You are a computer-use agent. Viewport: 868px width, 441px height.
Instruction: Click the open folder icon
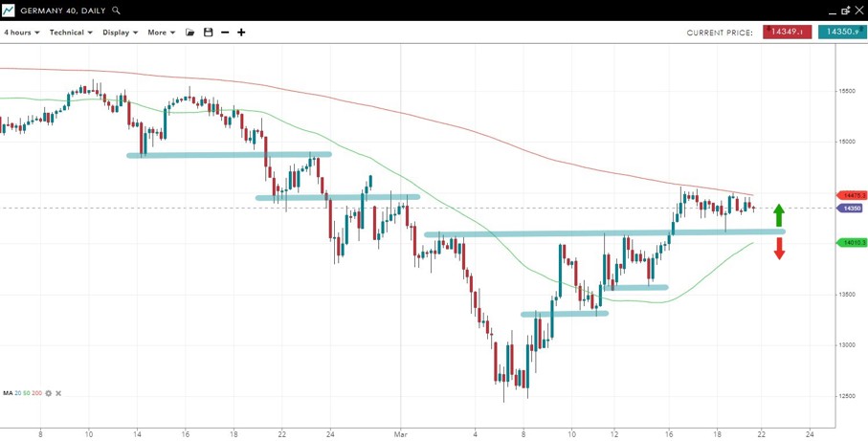click(x=189, y=33)
